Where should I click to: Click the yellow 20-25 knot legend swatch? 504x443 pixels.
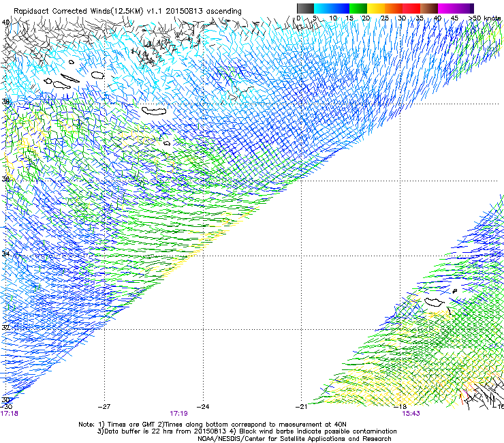click(x=376, y=8)
